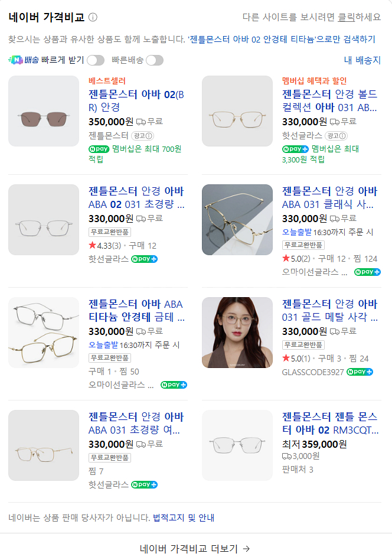392x560 pixels.
Task: Click 무료교환반품 badge on GLASSCODE3927 item
Action: [303, 344]
